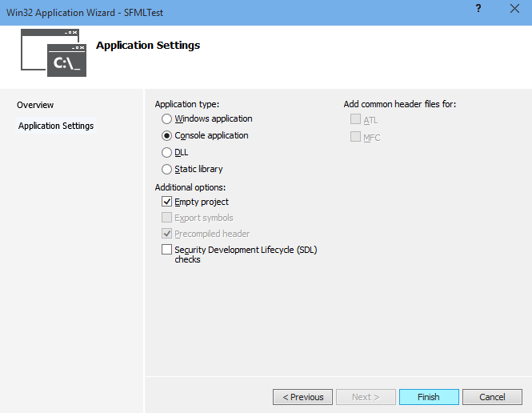
Task: Open Application Settings page in sidebar
Action: point(56,126)
